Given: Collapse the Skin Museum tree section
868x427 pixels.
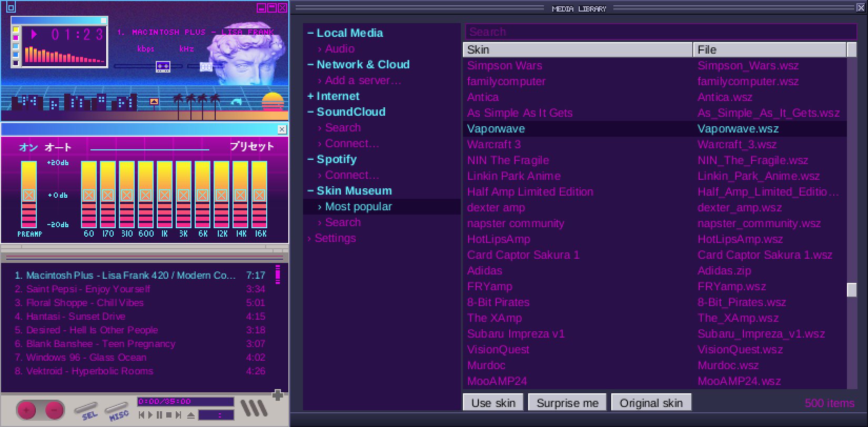Looking at the screenshot, I should (x=310, y=191).
